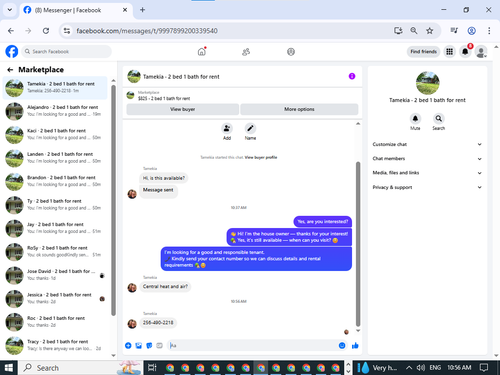Choose a GIF icon in composer

click(x=159, y=346)
